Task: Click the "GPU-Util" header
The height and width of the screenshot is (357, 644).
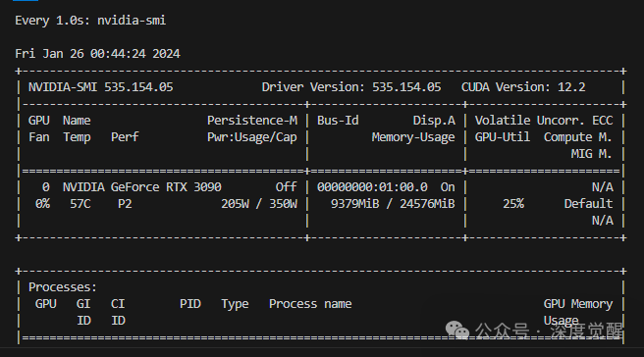Action: point(503,137)
